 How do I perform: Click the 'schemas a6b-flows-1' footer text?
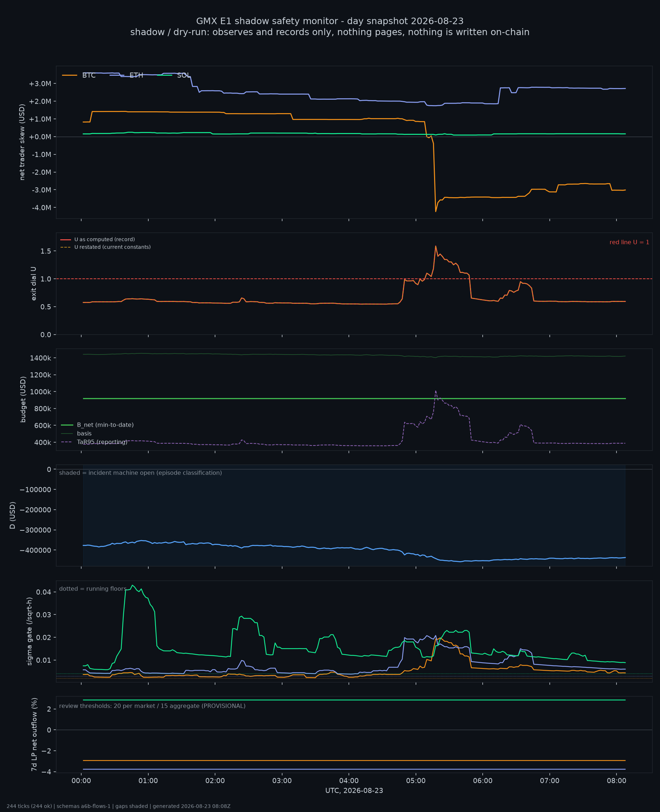click(x=83, y=806)
